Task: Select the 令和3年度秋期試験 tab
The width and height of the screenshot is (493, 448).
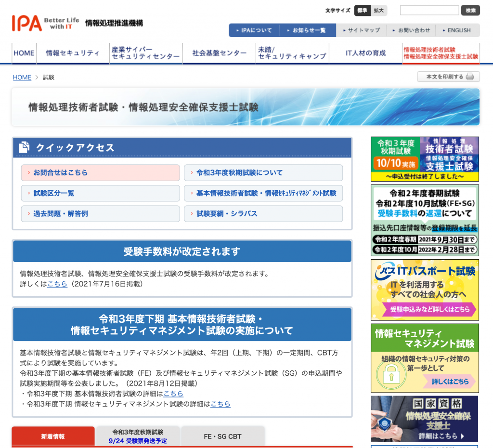Action: coord(138,436)
